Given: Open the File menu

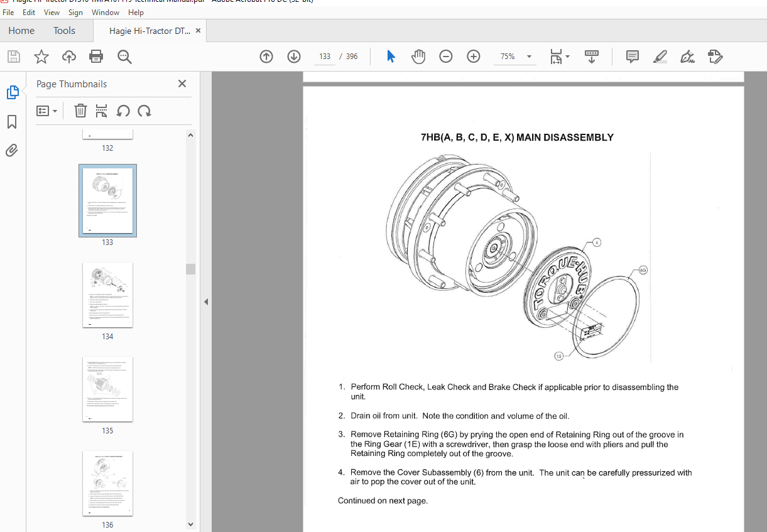Looking at the screenshot, I should 8,13.
